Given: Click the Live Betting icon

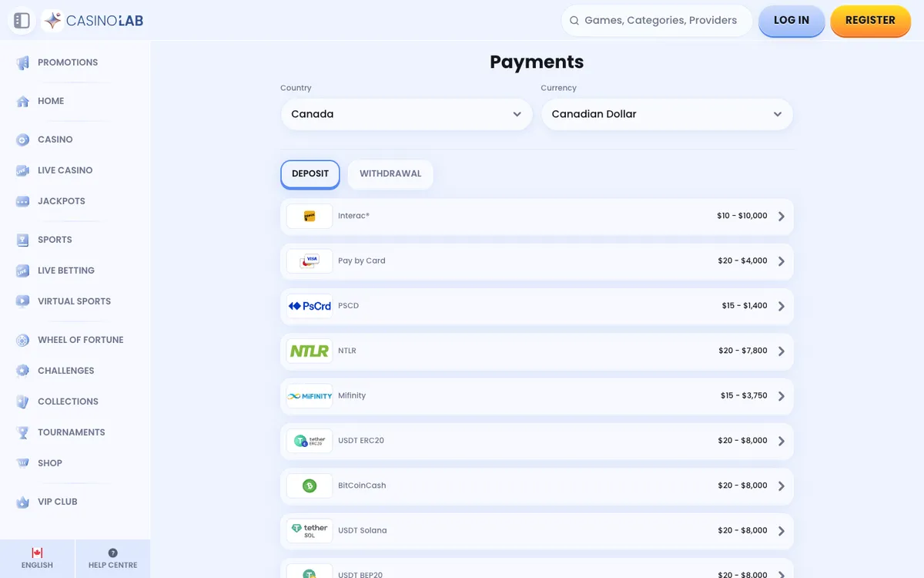Looking at the screenshot, I should click(23, 271).
